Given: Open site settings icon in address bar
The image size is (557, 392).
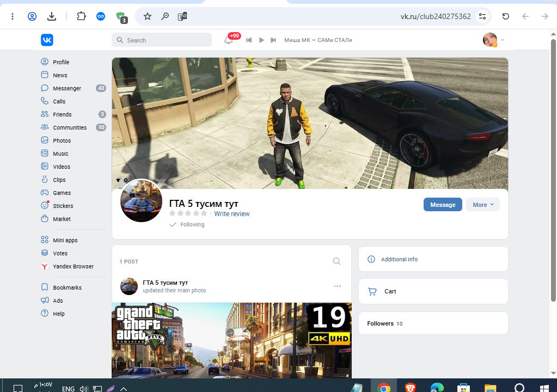Looking at the screenshot, I should (x=482, y=16).
